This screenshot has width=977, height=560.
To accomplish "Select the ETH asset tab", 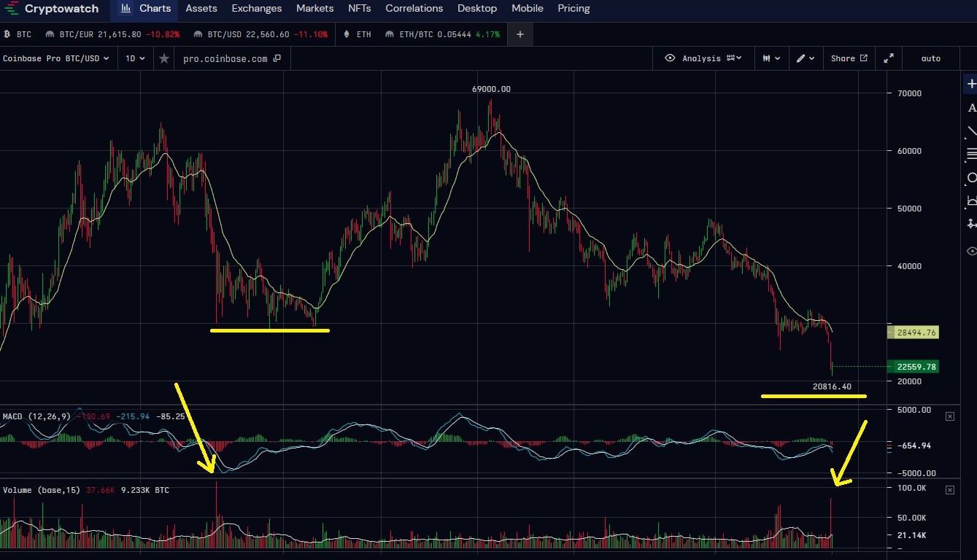I will click(358, 34).
